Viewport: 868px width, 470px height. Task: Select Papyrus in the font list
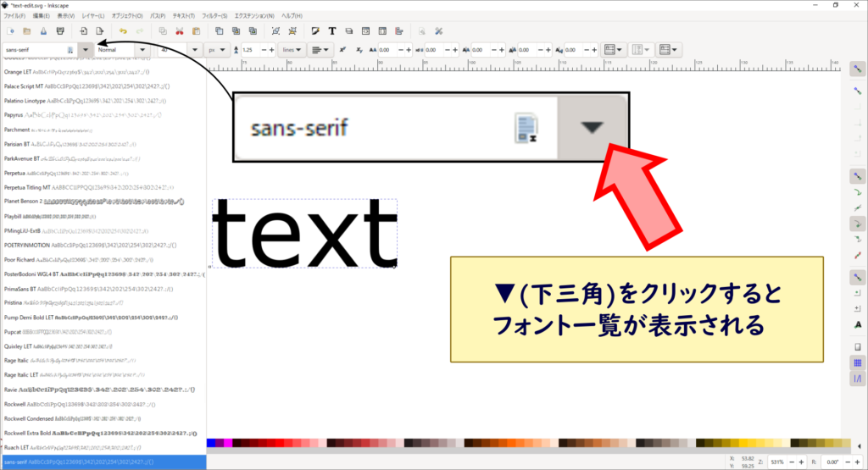click(103, 115)
